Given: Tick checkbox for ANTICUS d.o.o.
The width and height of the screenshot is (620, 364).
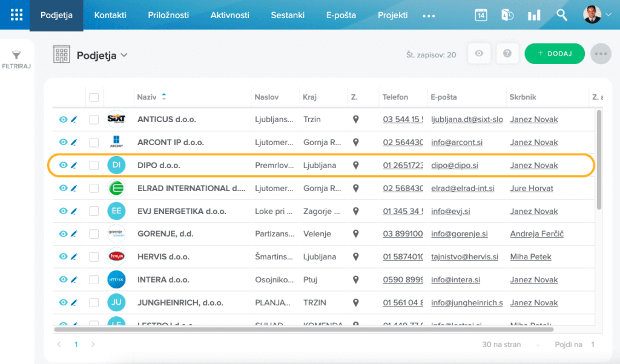Looking at the screenshot, I should (x=94, y=120).
